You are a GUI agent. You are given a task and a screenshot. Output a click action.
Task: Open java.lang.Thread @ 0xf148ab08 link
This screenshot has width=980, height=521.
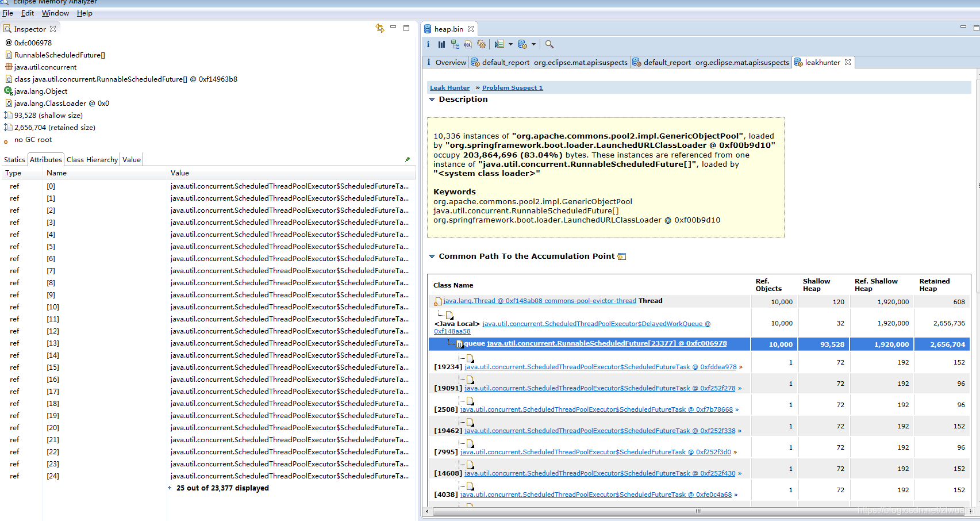pos(540,301)
